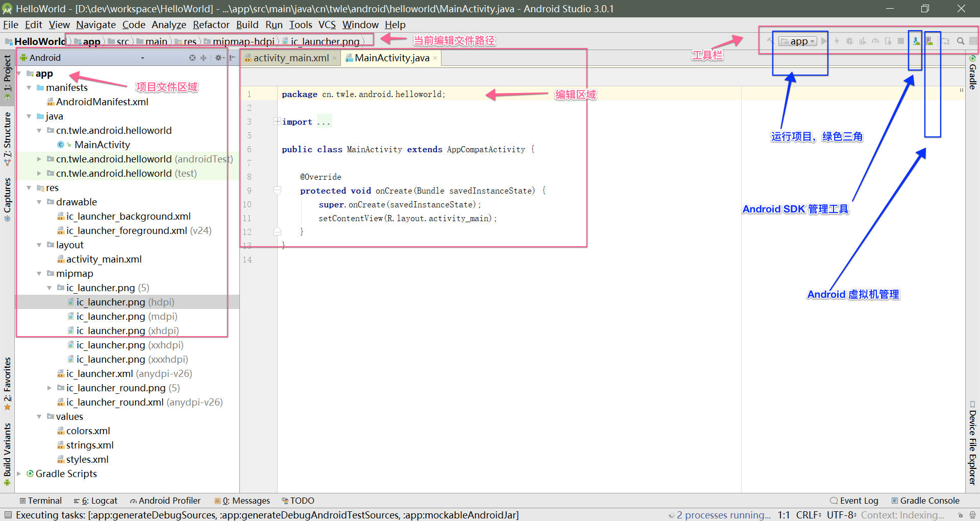Image resolution: width=980 pixels, height=521 pixels.
Task: Open the Gradle Console panel
Action: (925, 501)
